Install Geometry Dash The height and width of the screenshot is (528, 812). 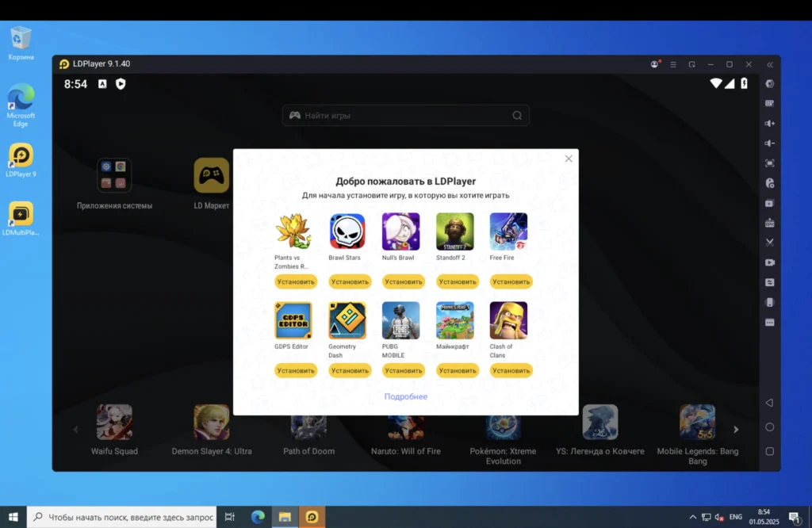click(x=350, y=371)
